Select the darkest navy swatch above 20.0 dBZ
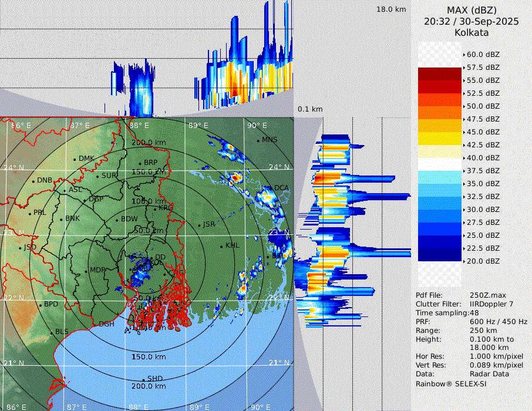532x411 pixels. tap(440, 254)
